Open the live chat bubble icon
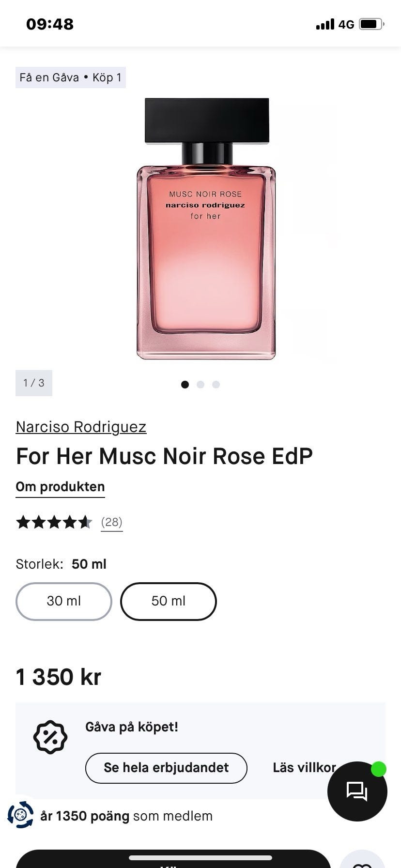The image size is (401, 868). (357, 791)
